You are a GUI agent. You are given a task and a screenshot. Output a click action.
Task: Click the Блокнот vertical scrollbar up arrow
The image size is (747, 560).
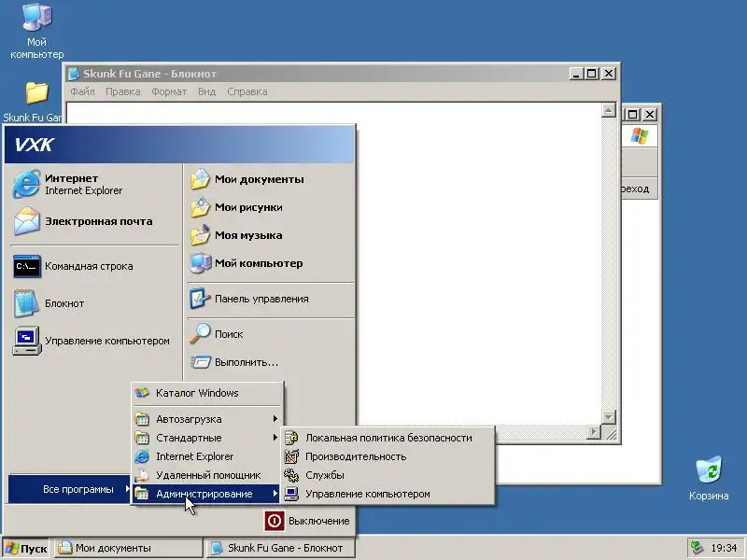tap(609, 110)
